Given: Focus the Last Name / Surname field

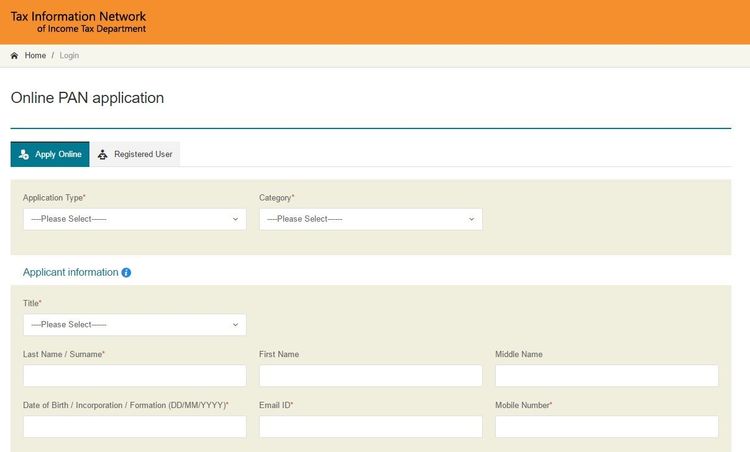Looking at the screenshot, I should coord(134,376).
